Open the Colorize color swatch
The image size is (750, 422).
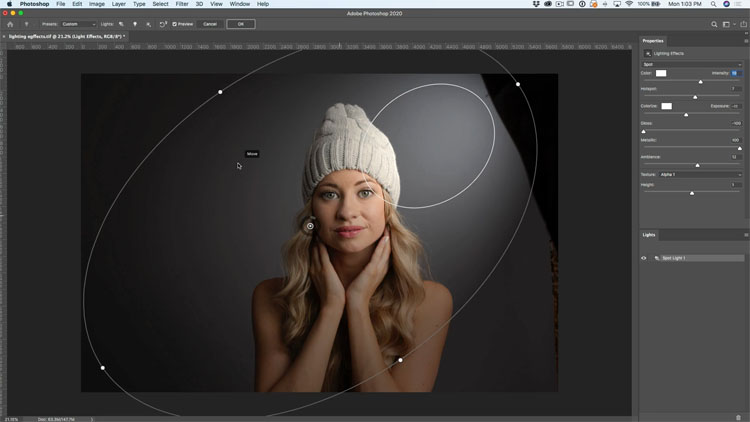[x=666, y=106]
